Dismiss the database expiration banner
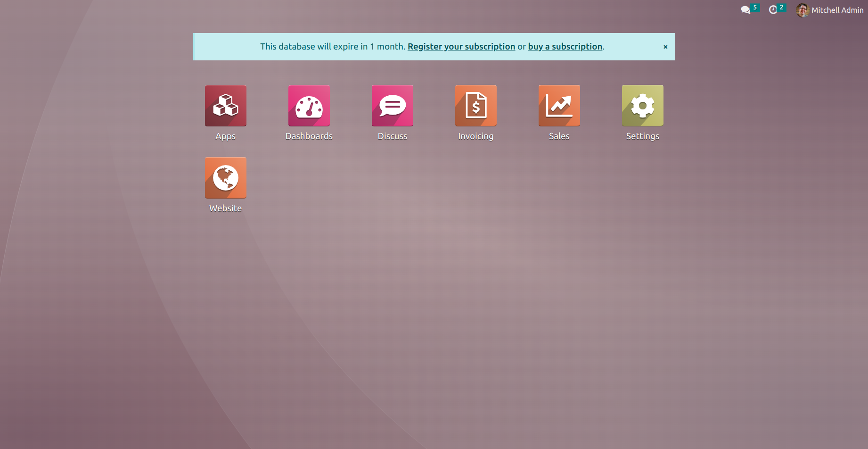Screen dimensions: 868x449 (665, 47)
